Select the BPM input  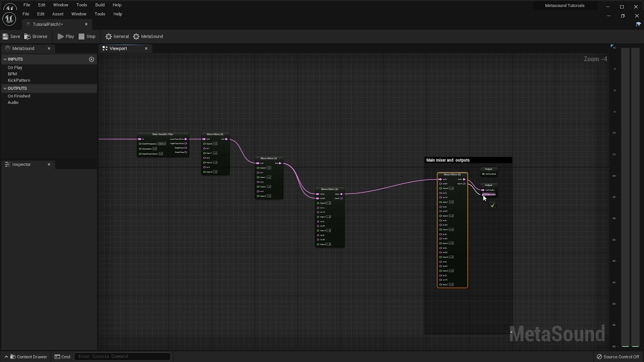click(x=12, y=74)
